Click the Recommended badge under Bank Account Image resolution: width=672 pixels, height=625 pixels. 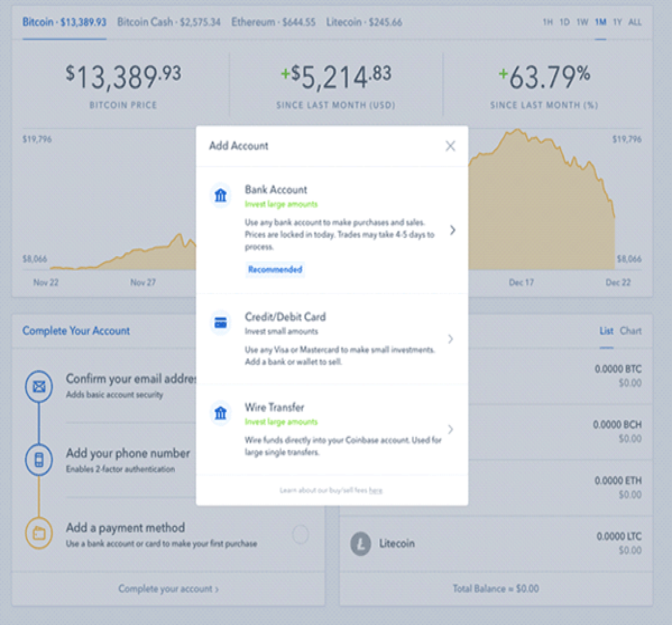(275, 270)
